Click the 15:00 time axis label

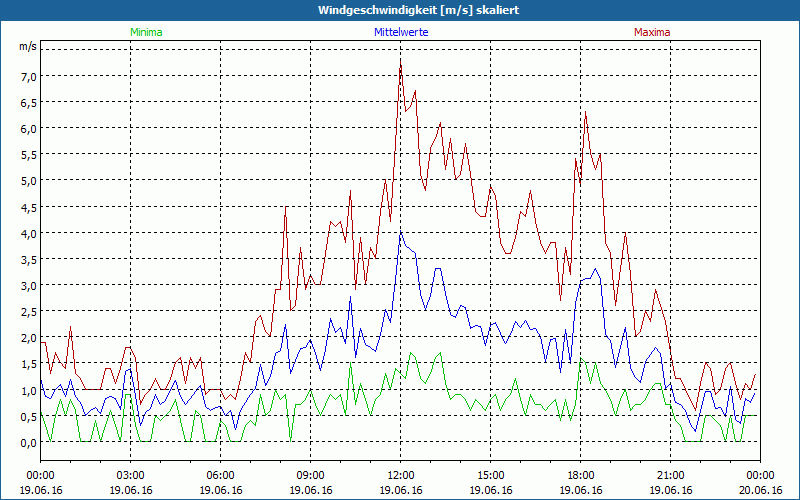[x=490, y=476]
